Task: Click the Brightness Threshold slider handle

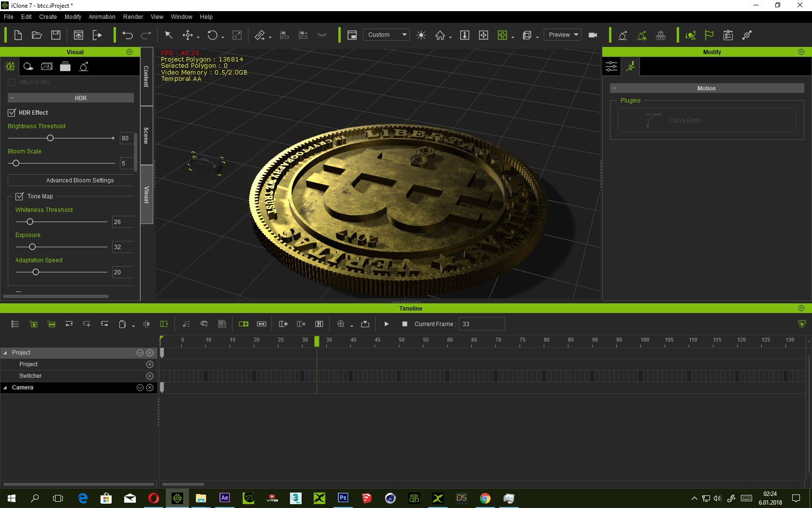Action: click(50, 138)
